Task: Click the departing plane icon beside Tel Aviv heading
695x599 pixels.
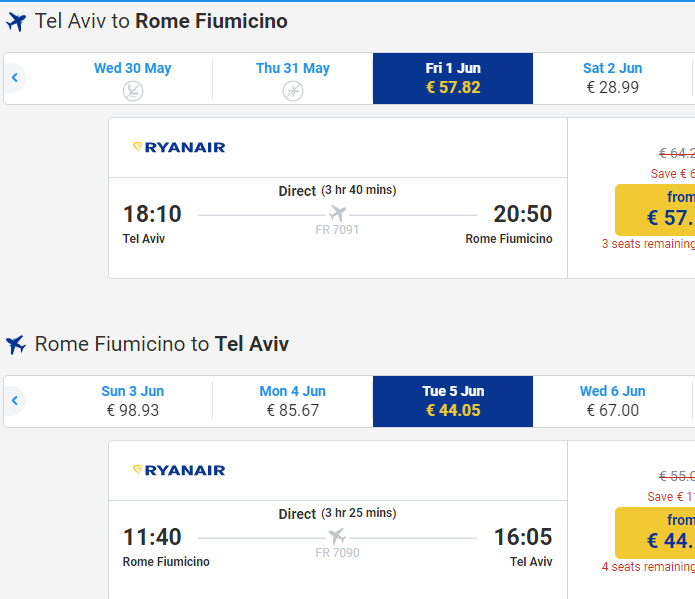Action: (16, 22)
